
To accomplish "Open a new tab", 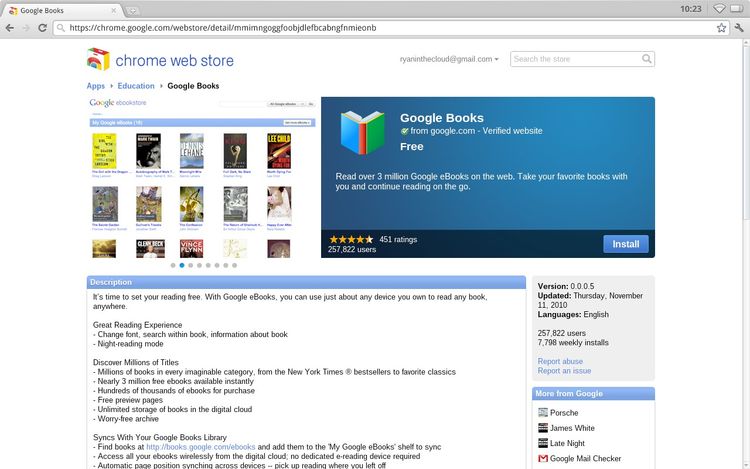I will coord(133,9).
